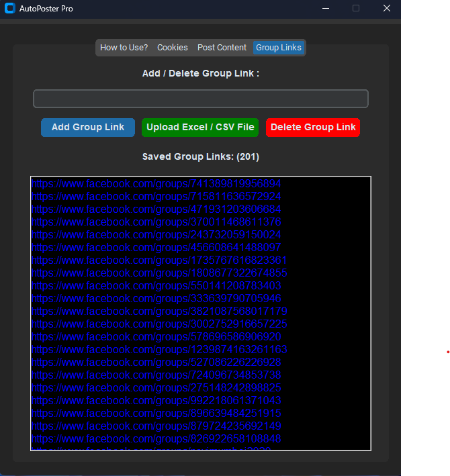This screenshot has height=476, width=450.
Task: Click group link ending 370011468611376
Action: 156,222
